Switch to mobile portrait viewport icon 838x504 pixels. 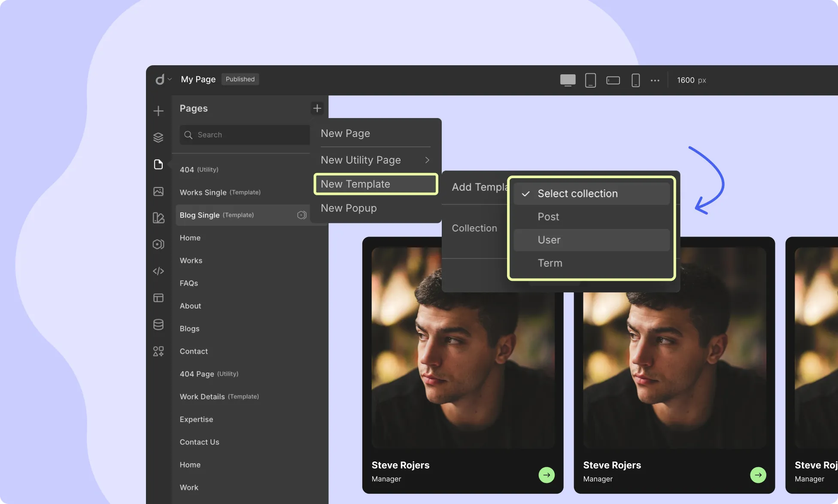635,80
